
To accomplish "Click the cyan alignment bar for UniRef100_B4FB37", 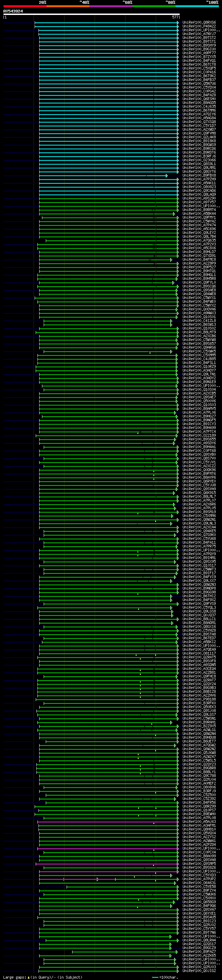I will pos(109,80).
